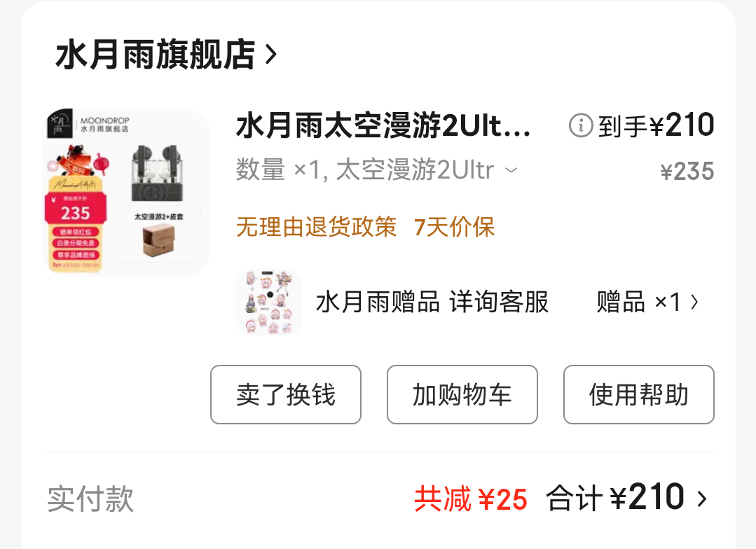Open product title 水月雨太空漫游2Ult...

[383, 126]
